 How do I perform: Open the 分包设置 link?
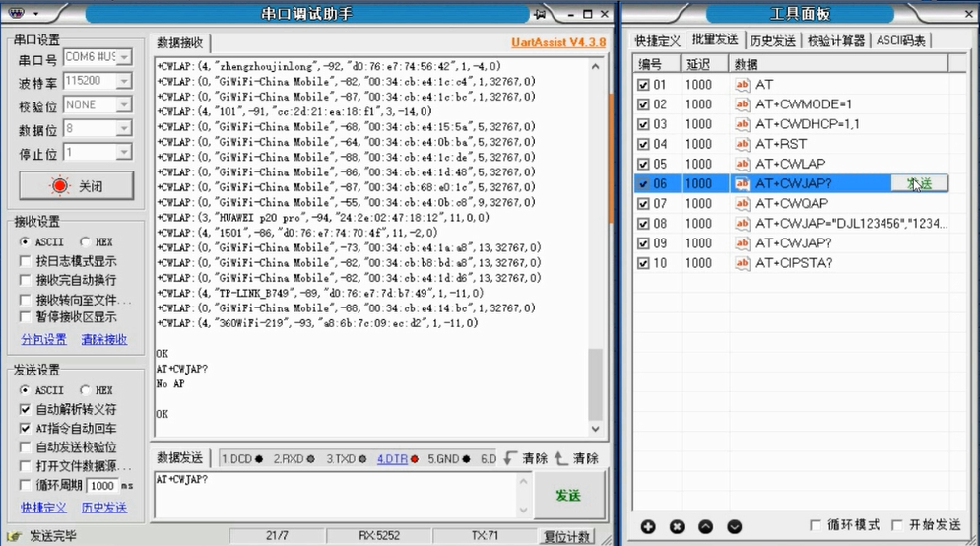pos(43,339)
